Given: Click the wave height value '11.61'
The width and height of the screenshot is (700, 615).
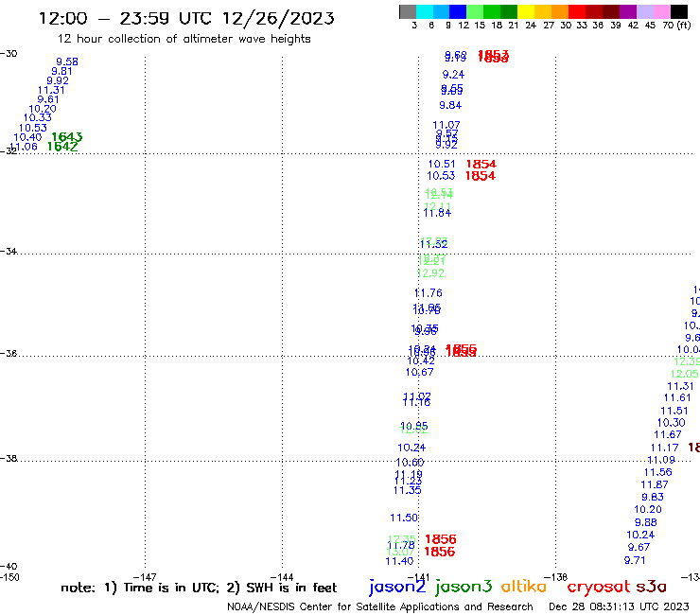Looking at the screenshot, I should point(677,398).
